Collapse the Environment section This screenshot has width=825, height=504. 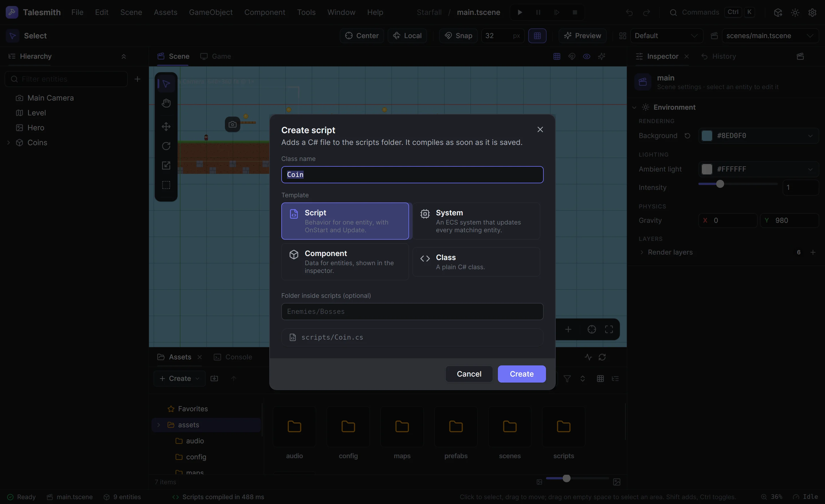634,107
